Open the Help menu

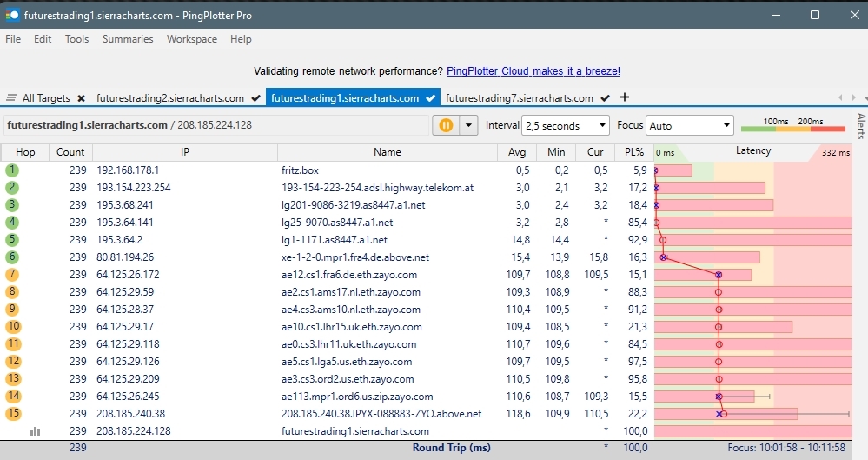(x=241, y=39)
